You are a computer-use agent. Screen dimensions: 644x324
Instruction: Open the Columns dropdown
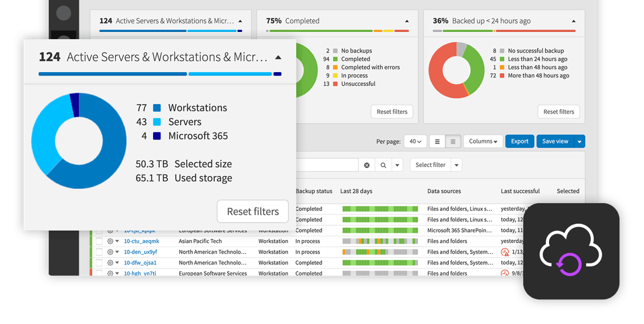[483, 141]
